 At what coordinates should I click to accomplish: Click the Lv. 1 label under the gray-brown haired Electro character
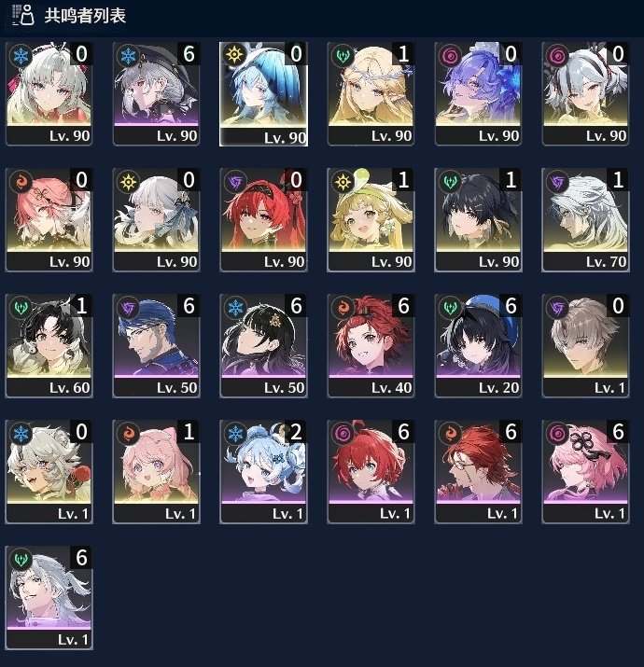(x=609, y=387)
